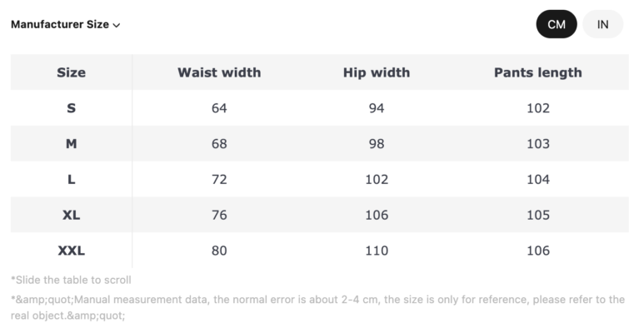Select the XL size row label
Screen dimensions: 644x333
coord(71,216)
